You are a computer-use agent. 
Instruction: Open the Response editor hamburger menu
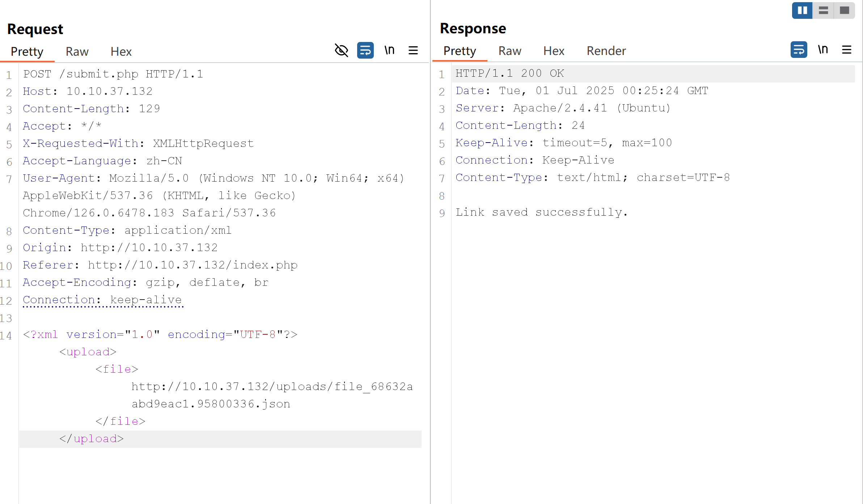(847, 50)
